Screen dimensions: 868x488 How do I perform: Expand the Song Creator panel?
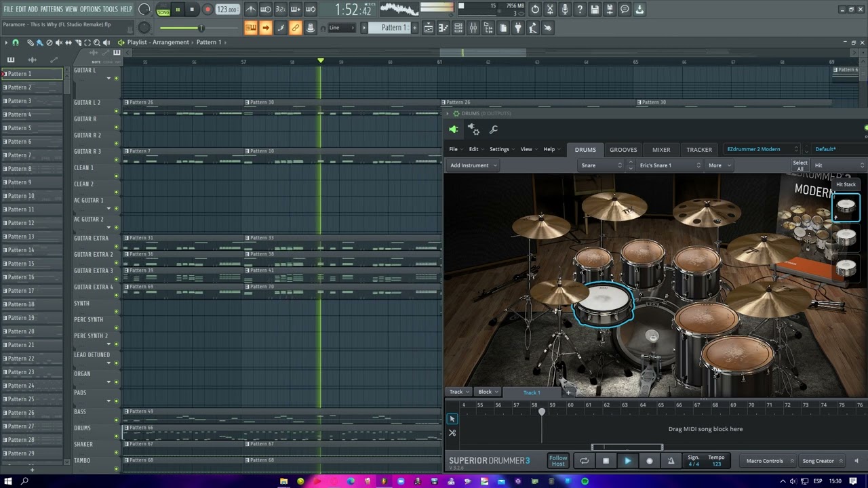point(823,461)
